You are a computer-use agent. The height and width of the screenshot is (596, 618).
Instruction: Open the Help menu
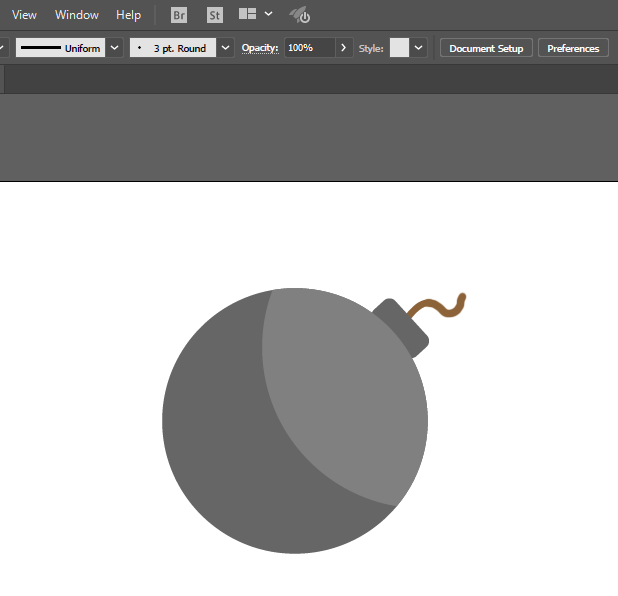pyautogui.click(x=128, y=15)
